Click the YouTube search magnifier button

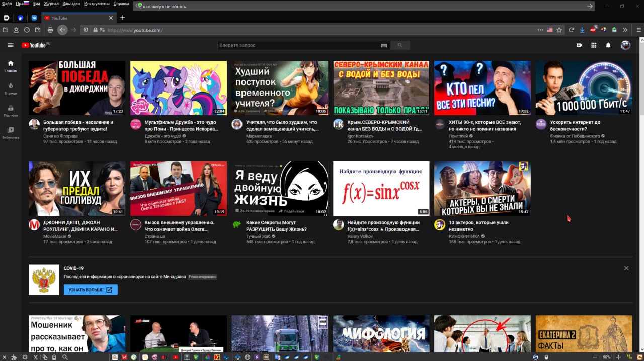point(400,45)
